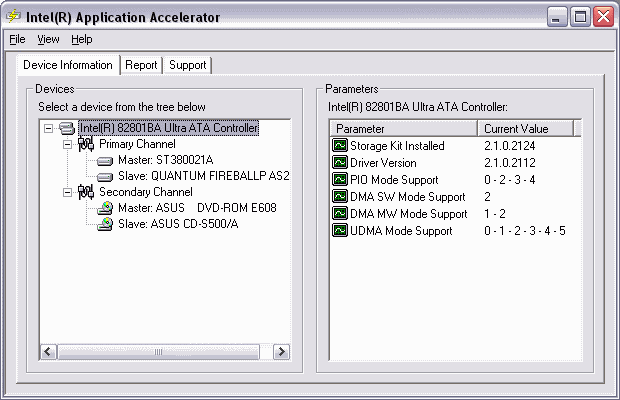
Task: Click the value 0 - 2 - 3 - 4
Action: click(510, 180)
